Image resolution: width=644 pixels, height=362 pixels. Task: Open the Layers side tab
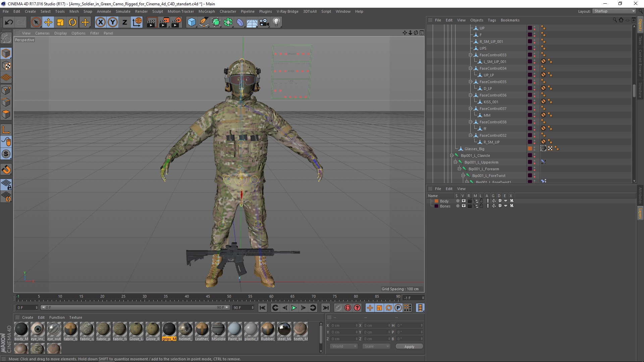[640, 213]
